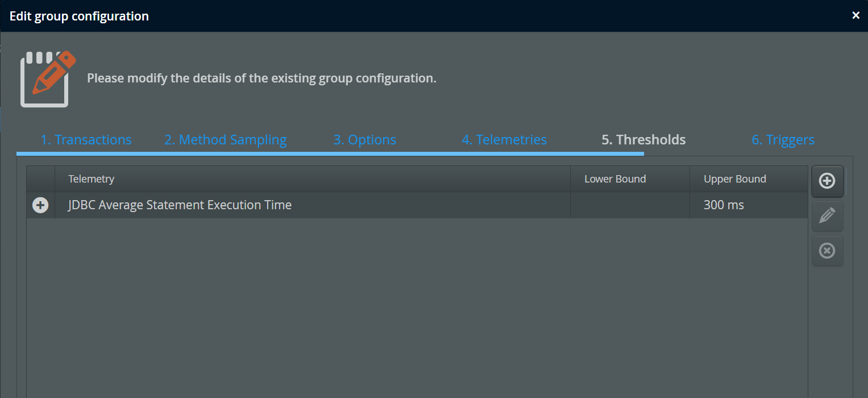Viewport: 868px width, 398px height.
Task: Click the Edit group configuration title
Action: coord(79,16)
